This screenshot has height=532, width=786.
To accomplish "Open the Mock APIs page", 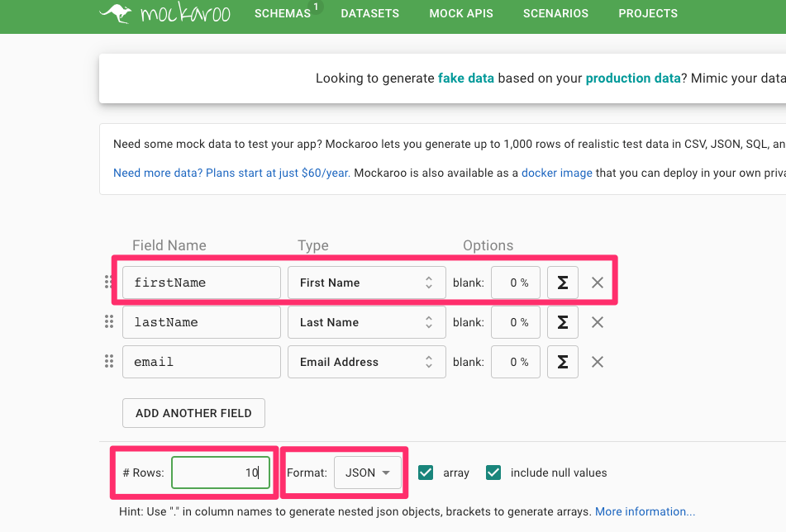I will pyautogui.click(x=461, y=13).
